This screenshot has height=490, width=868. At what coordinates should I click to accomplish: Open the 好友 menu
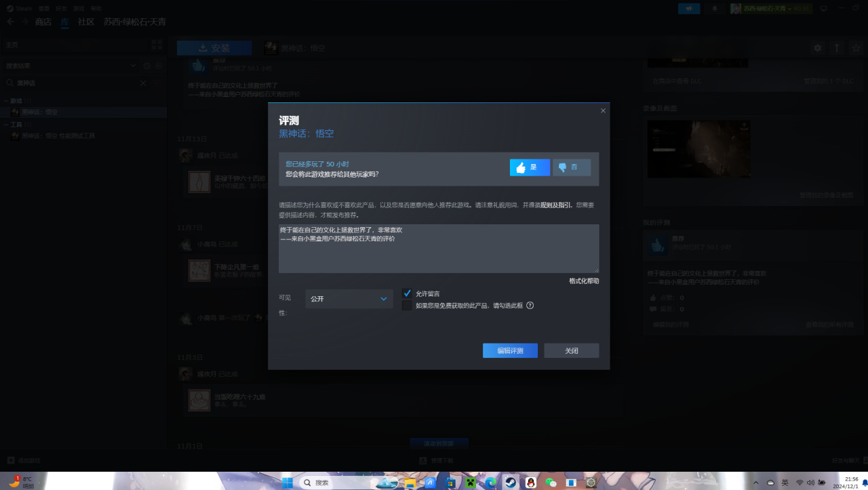pos(62,8)
